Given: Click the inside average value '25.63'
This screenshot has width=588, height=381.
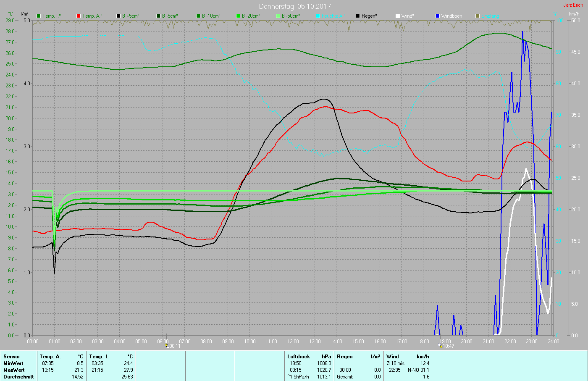Looking at the screenshot, I should (x=127, y=377).
